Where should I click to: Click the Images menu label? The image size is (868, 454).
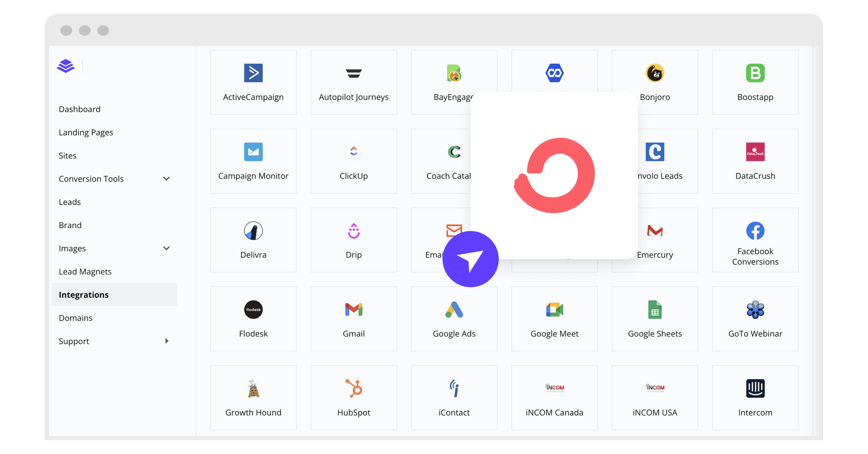pos(72,248)
